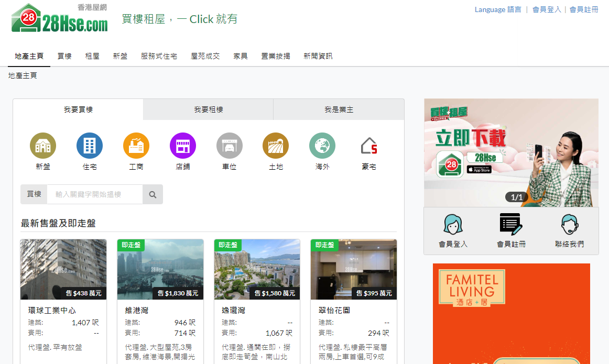Click the magnifying glass search button
The image size is (609, 364).
[x=153, y=194]
